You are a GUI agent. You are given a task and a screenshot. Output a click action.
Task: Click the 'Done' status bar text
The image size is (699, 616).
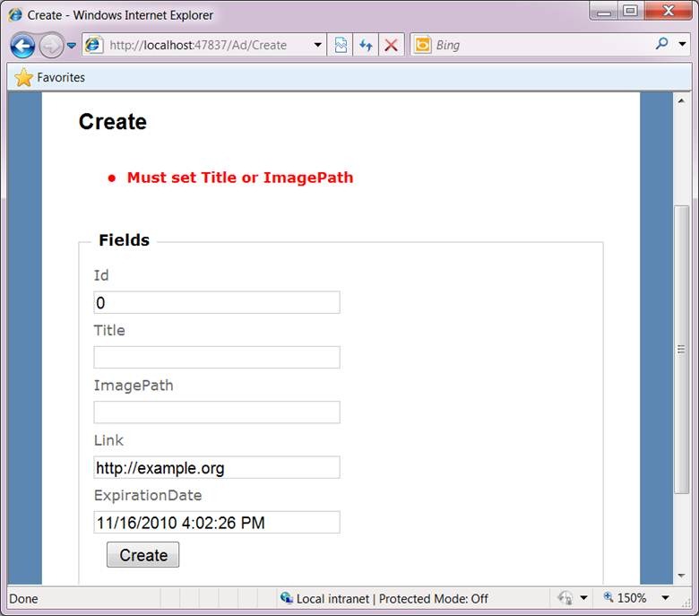[23, 599]
